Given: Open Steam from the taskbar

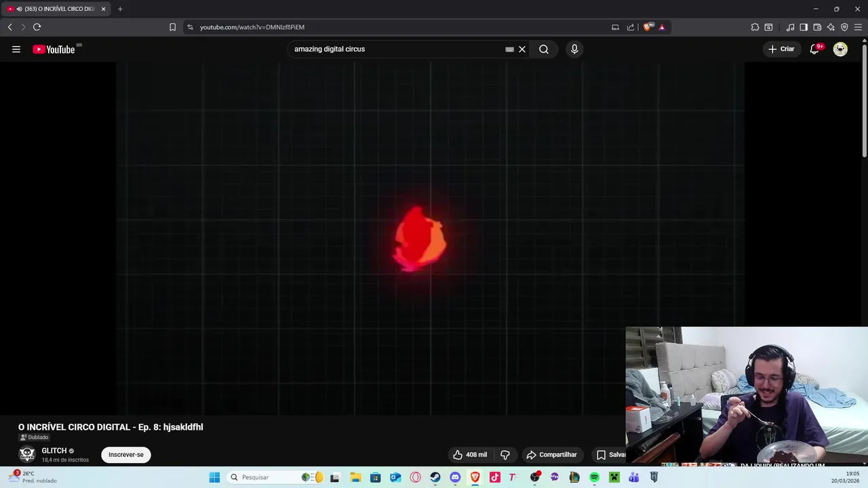Looking at the screenshot, I should [435, 477].
